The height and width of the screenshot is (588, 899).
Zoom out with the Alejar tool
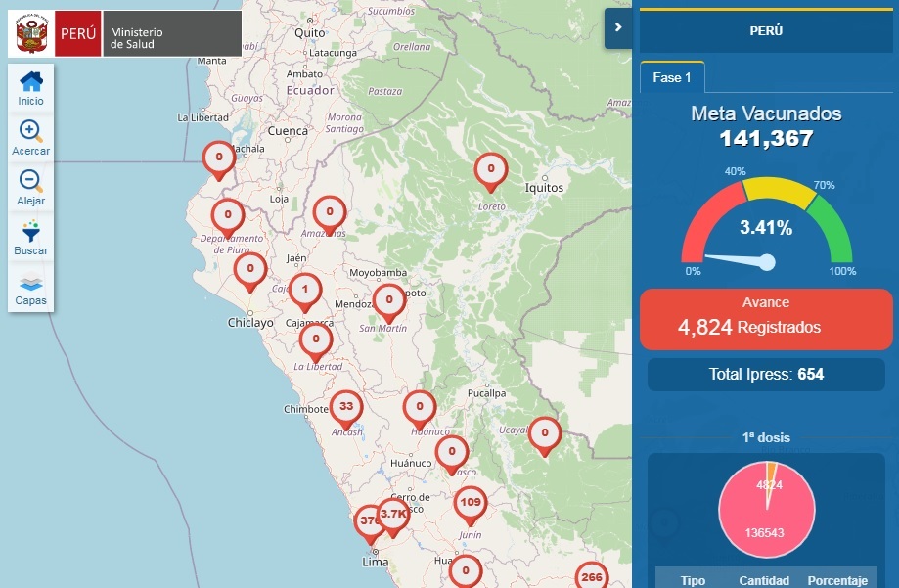tap(31, 188)
